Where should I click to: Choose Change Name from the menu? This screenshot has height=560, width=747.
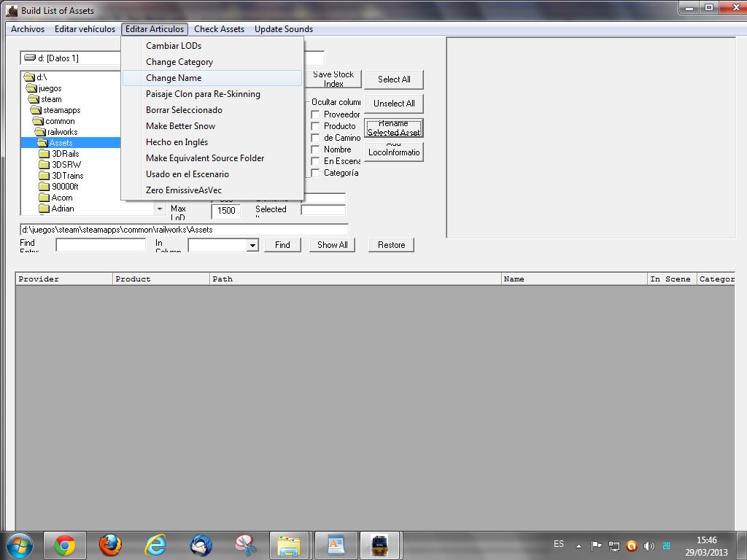point(174,78)
